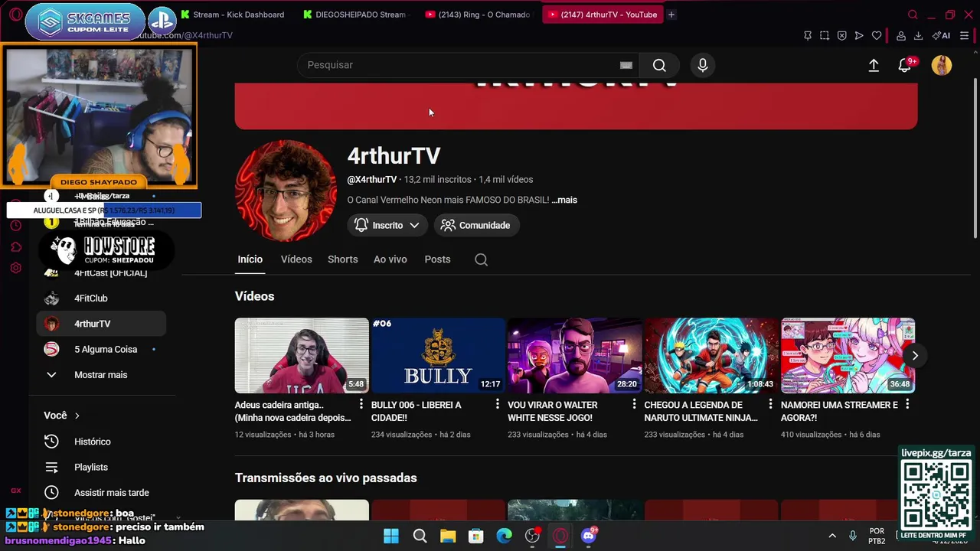Screen dimensions: 980x551
Task: Open the Posts channel tab
Action: (438, 259)
